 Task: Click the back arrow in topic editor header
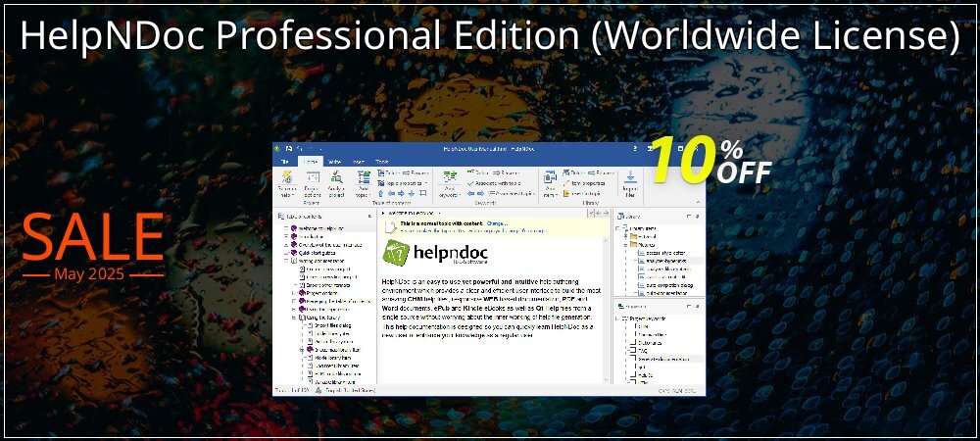[x=598, y=213]
